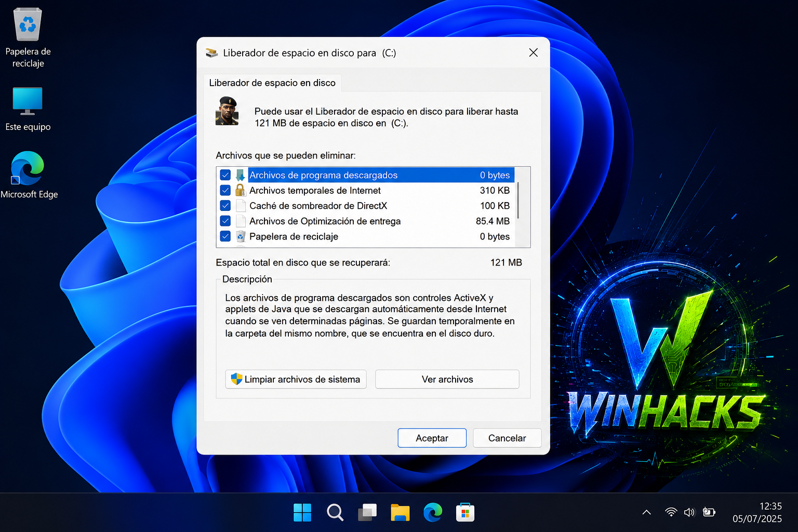Select the Microsoft Edge desktop shortcut
The height and width of the screenshot is (532, 798).
click(29, 175)
